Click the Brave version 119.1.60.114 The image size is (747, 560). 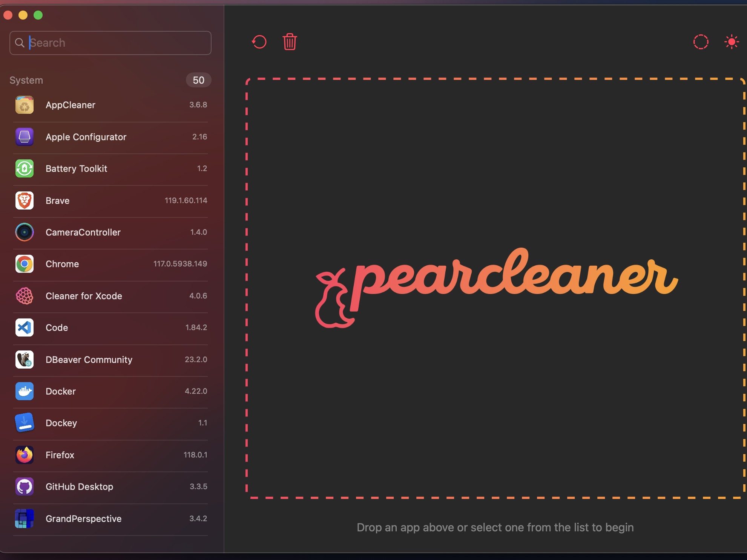point(186,200)
